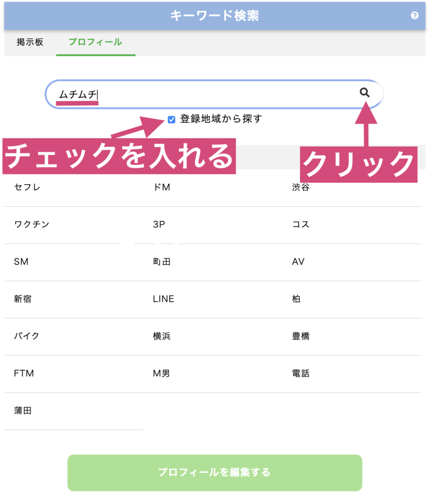Image resolution: width=434 pixels, height=504 pixels.
Task: Select the バイク keyword
Action: pyautogui.click(x=27, y=336)
